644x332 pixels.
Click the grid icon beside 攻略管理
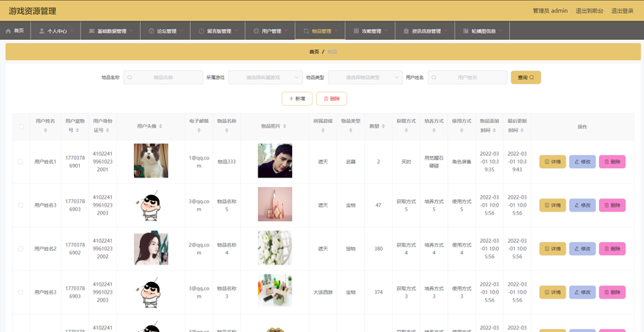pyautogui.click(x=356, y=30)
